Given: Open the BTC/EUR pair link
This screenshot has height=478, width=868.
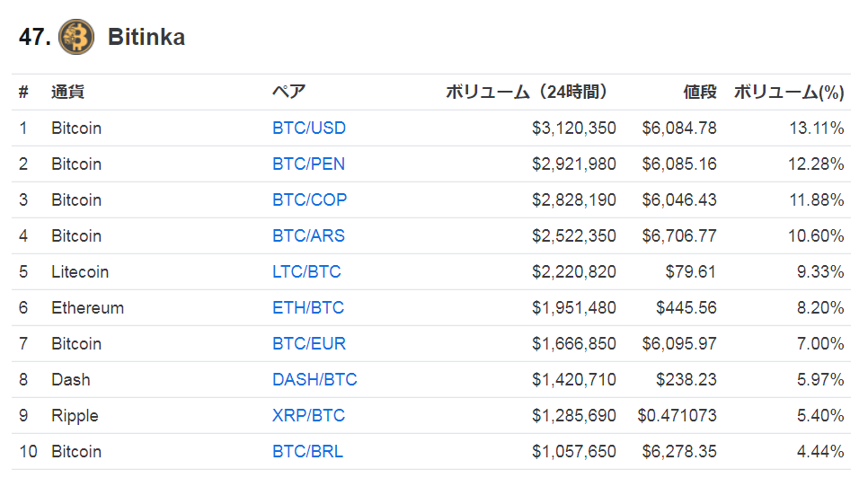Looking at the screenshot, I should (309, 343).
